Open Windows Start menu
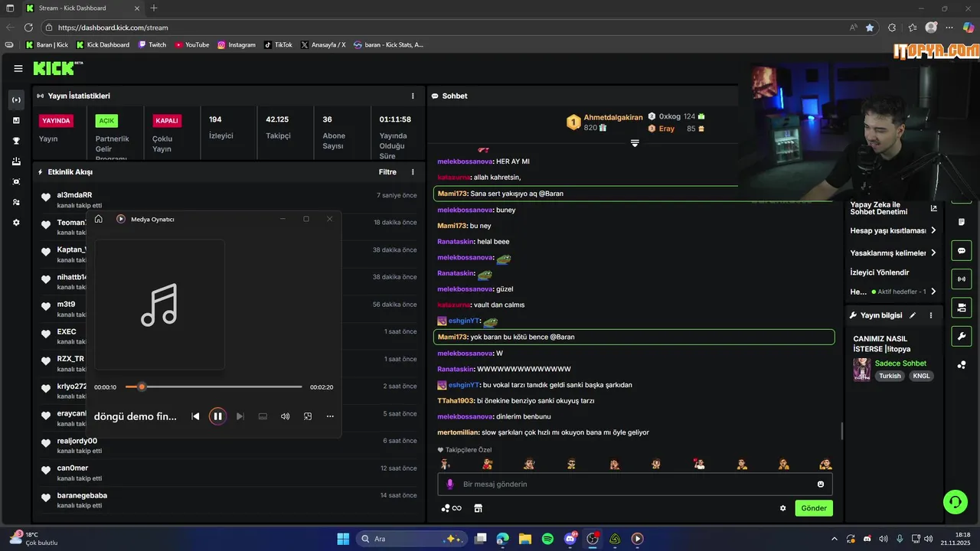Screen dimensions: 980x551 click(343, 539)
